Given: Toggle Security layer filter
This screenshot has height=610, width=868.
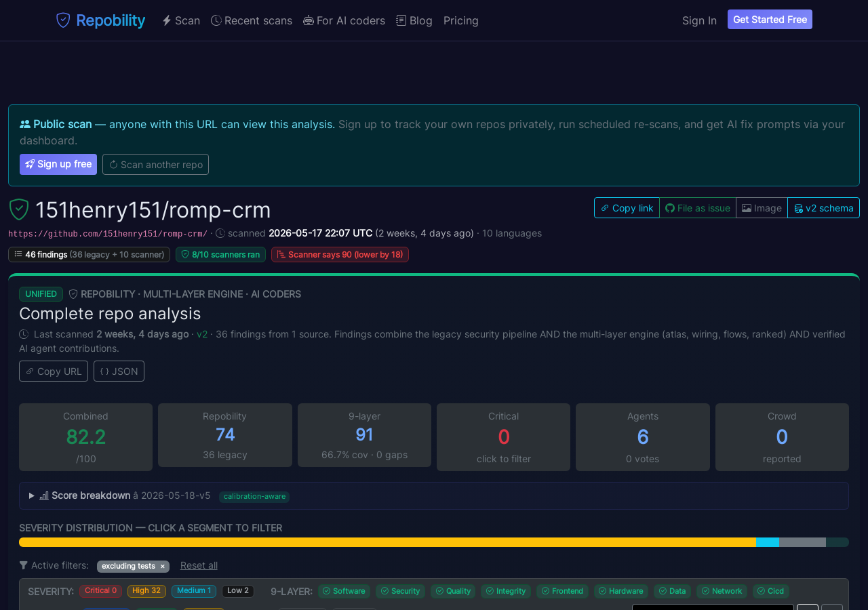Looking at the screenshot, I should (400, 591).
